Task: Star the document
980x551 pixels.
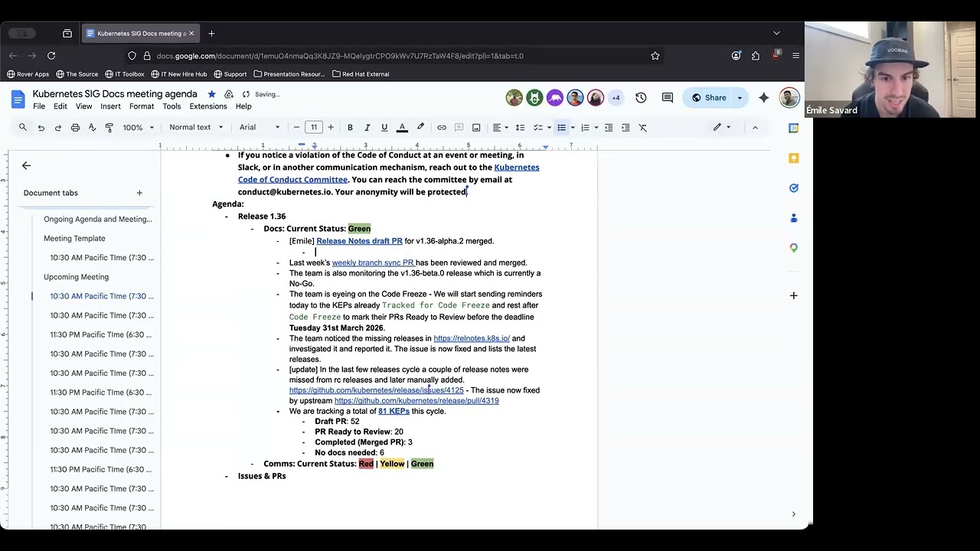Action: [212, 94]
